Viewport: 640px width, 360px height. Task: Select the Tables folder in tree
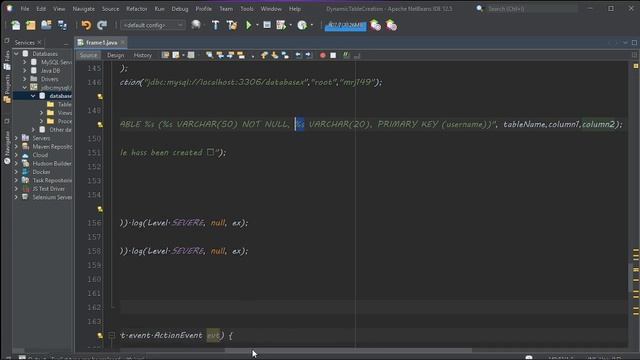(x=60, y=104)
